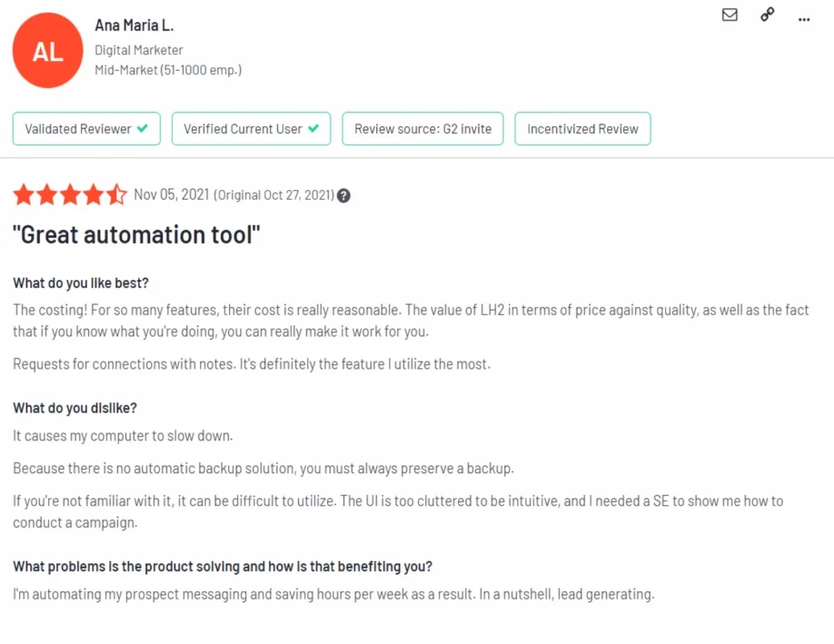The image size is (834, 644).
Task: Click the green checkmark on Validated Reviewer
Action: (143, 129)
